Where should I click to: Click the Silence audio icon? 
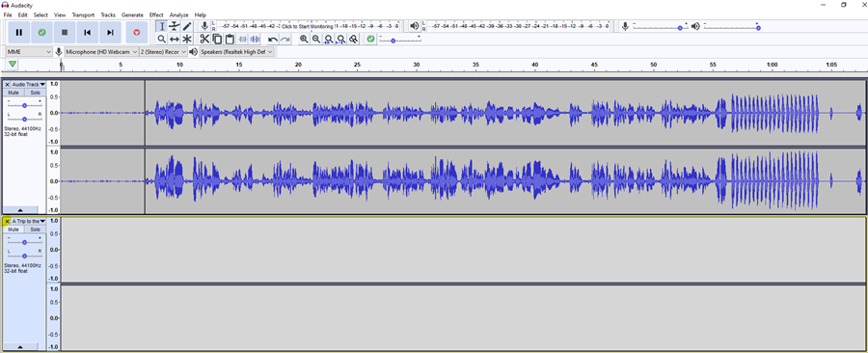click(255, 39)
